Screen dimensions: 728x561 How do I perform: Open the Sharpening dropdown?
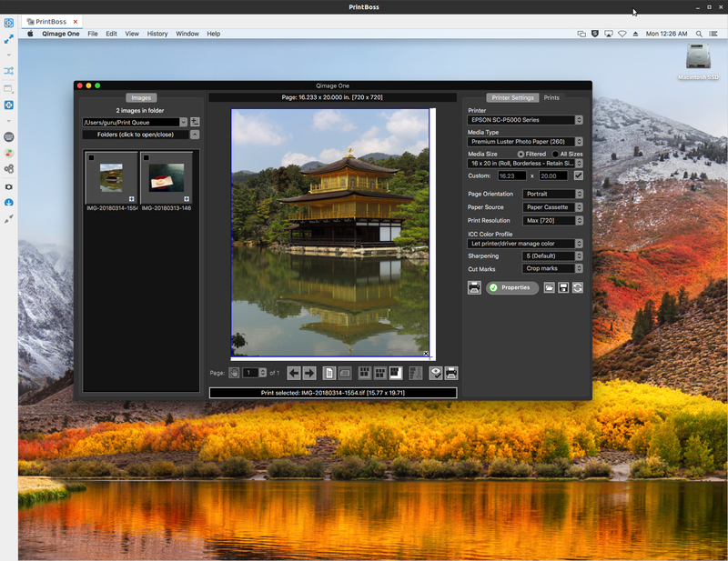pos(552,256)
